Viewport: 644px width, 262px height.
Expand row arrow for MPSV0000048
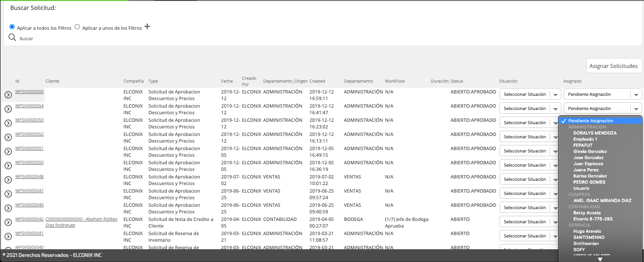pyautogui.click(x=8, y=180)
